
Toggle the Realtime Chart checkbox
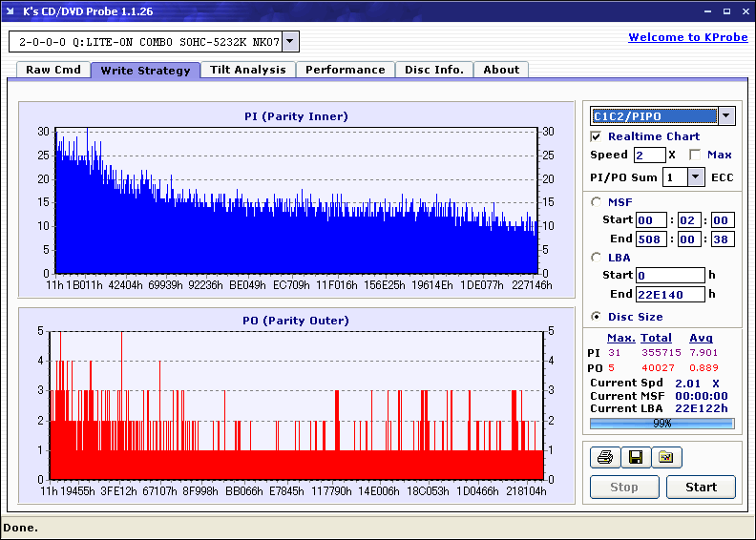pyautogui.click(x=597, y=136)
